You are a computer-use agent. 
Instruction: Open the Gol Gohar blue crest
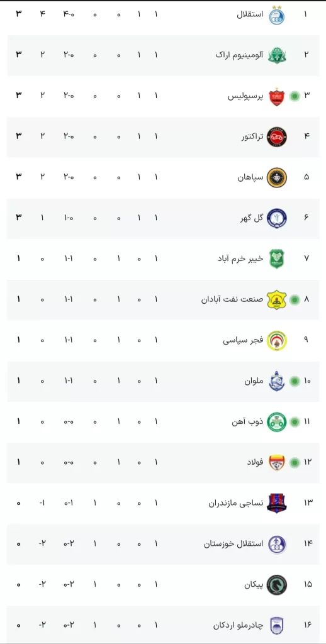[x=277, y=218]
